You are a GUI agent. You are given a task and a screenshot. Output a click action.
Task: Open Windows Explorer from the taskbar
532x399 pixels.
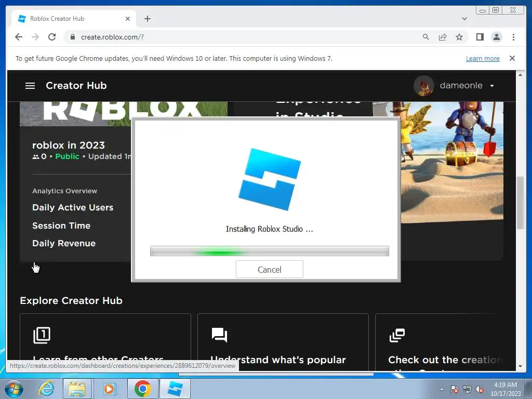77,389
